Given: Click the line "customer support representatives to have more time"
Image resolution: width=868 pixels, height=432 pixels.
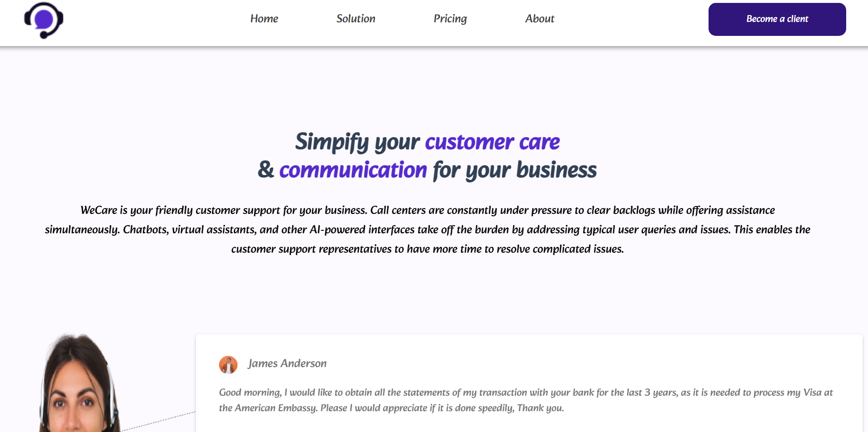Looking at the screenshot, I should (427, 249).
